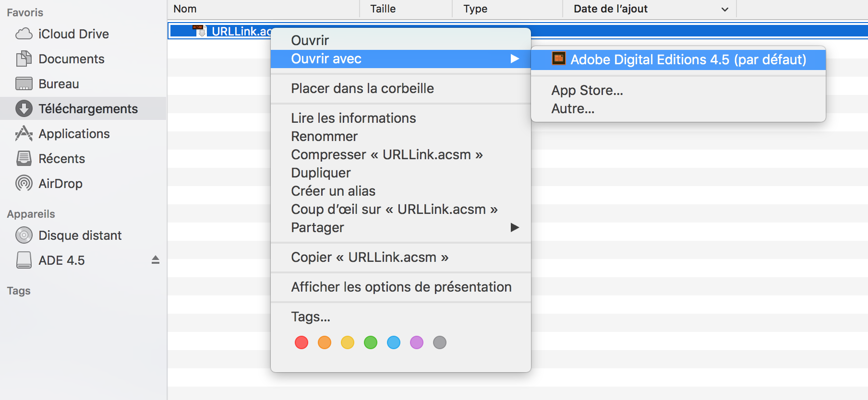868x400 pixels.
Task: Click the Disque distant disc icon
Action: pos(24,235)
